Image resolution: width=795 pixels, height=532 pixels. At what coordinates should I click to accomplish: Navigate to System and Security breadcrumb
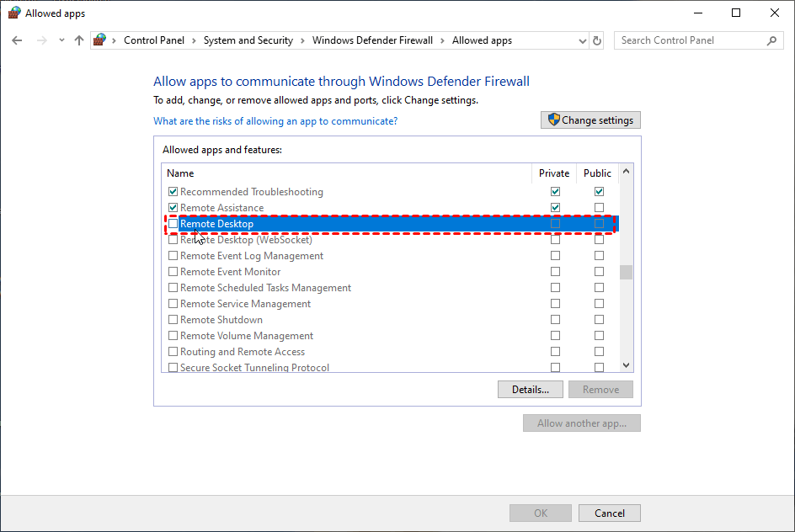coord(248,40)
